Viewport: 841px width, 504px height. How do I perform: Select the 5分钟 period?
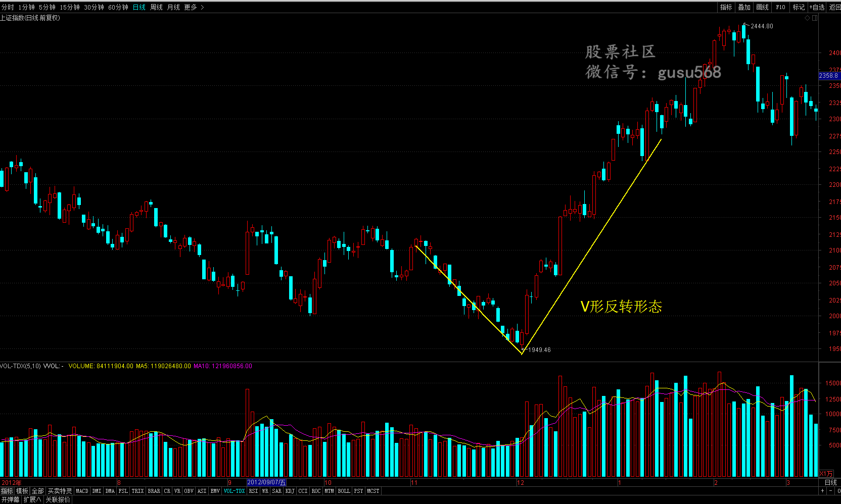tap(48, 7)
